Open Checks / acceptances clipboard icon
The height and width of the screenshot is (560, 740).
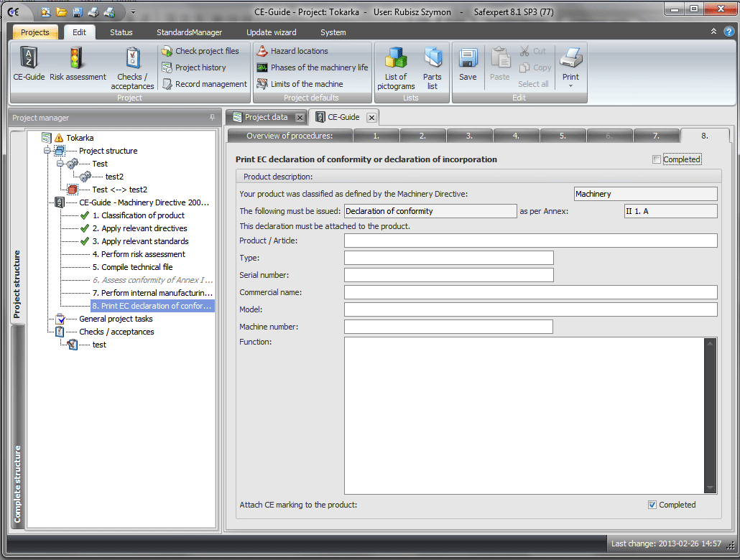click(x=132, y=60)
